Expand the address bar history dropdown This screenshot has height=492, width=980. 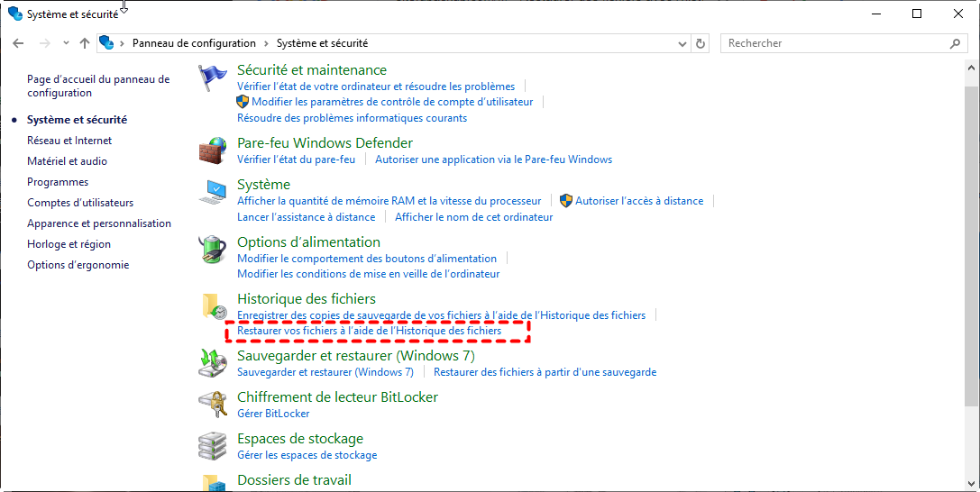[x=682, y=44]
